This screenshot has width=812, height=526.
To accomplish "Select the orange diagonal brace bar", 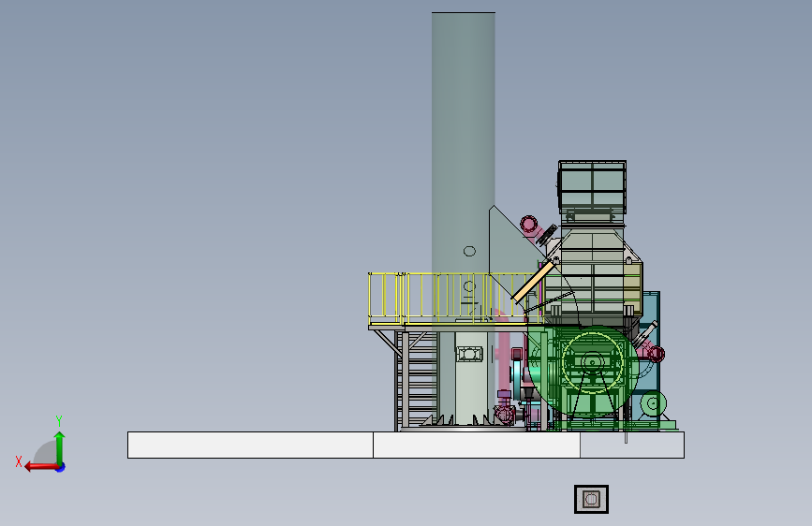I will pyautogui.click(x=532, y=281).
